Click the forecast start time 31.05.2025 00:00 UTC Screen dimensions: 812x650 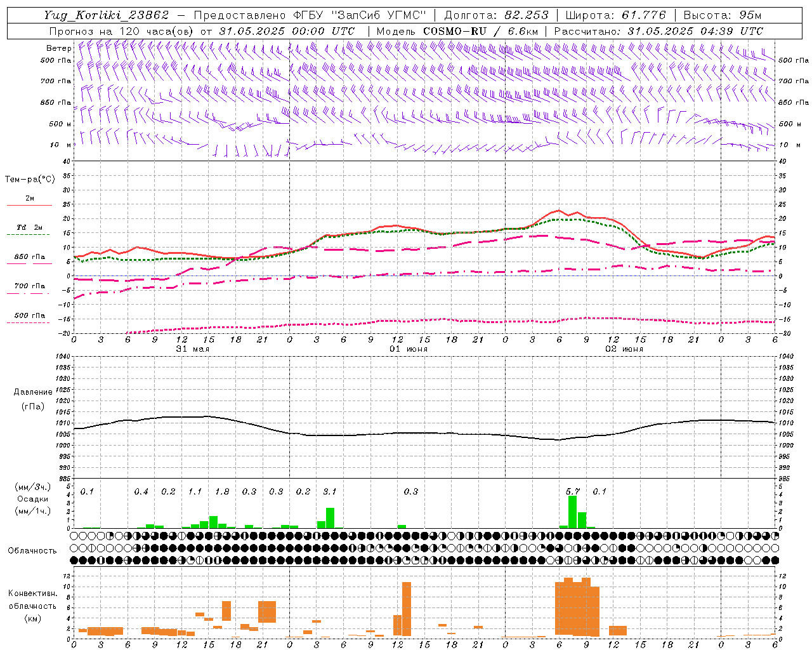pyautogui.click(x=287, y=31)
